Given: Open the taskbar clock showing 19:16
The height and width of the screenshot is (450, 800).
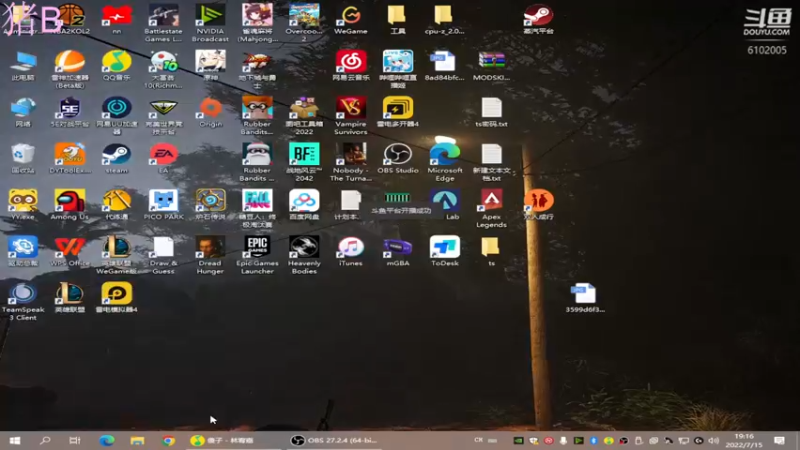Looking at the screenshot, I should [744, 440].
